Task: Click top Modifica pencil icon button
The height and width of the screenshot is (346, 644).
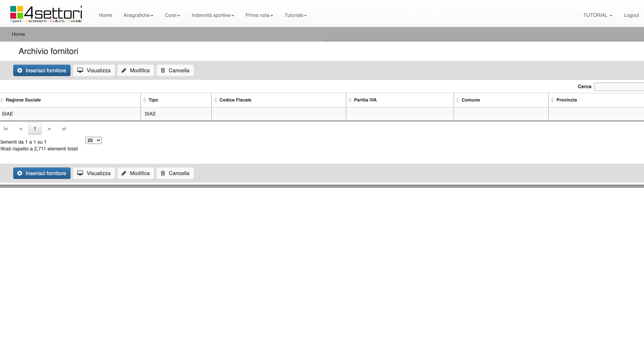Action: (x=136, y=70)
